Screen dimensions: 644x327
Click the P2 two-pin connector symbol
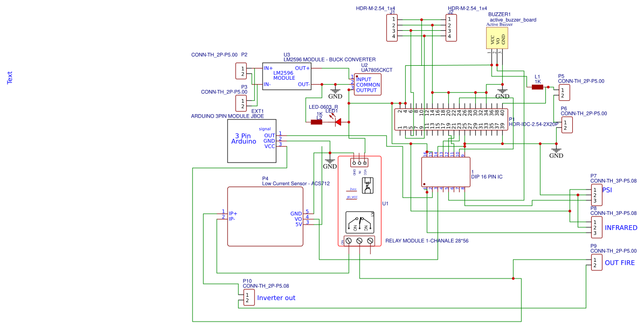point(241,71)
